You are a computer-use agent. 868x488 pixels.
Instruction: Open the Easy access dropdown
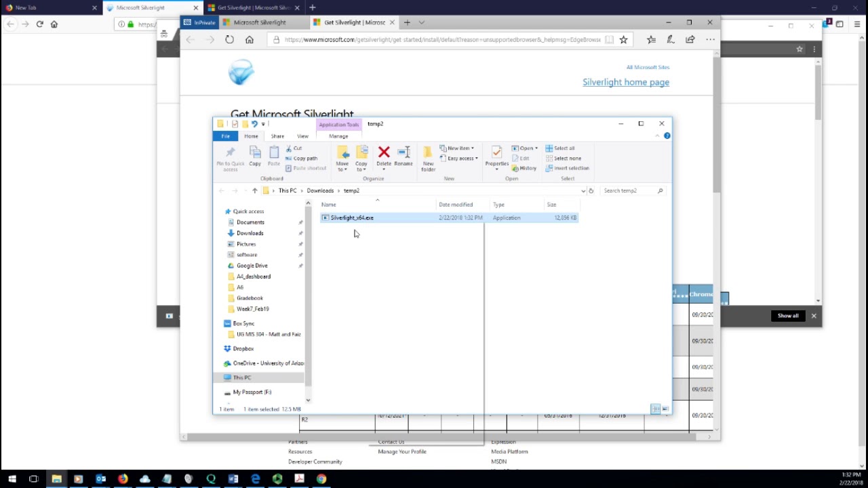pyautogui.click(x=459, y=158)
